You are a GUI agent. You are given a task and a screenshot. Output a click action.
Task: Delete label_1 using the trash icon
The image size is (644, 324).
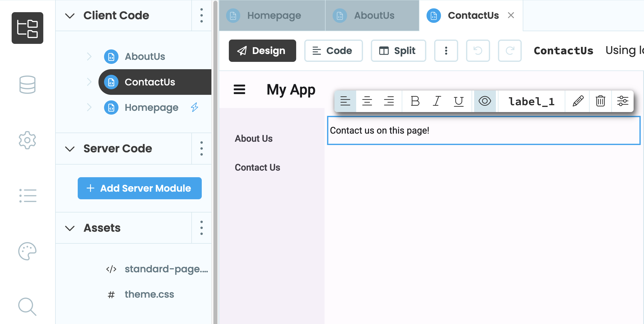click(x=600, y=101)
